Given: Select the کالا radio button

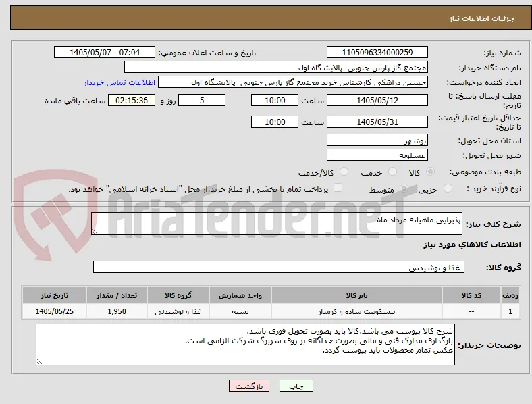Looking at the screenshot, I should (x=430, y=172).
